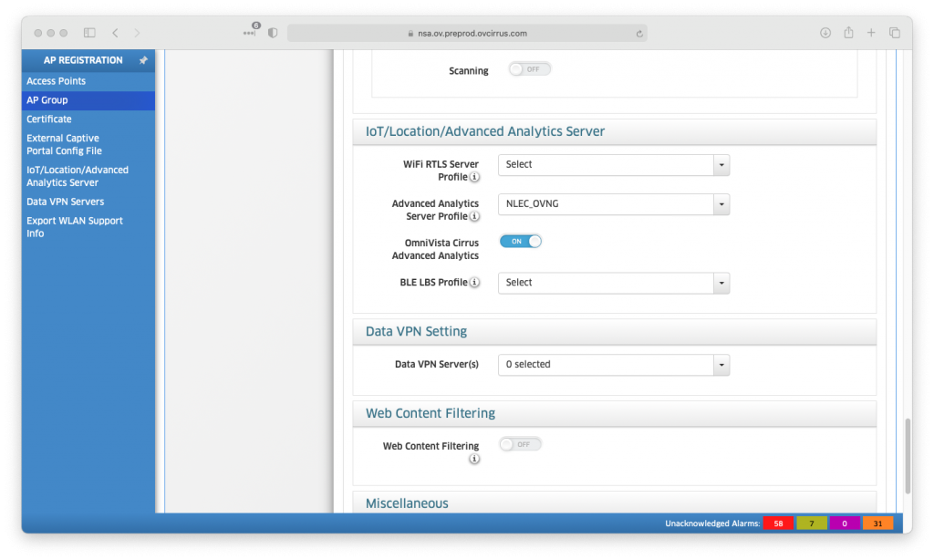
Task: Turn off OmniVista Cirrus Advanced Analytics switch
Action: (521, 242)
